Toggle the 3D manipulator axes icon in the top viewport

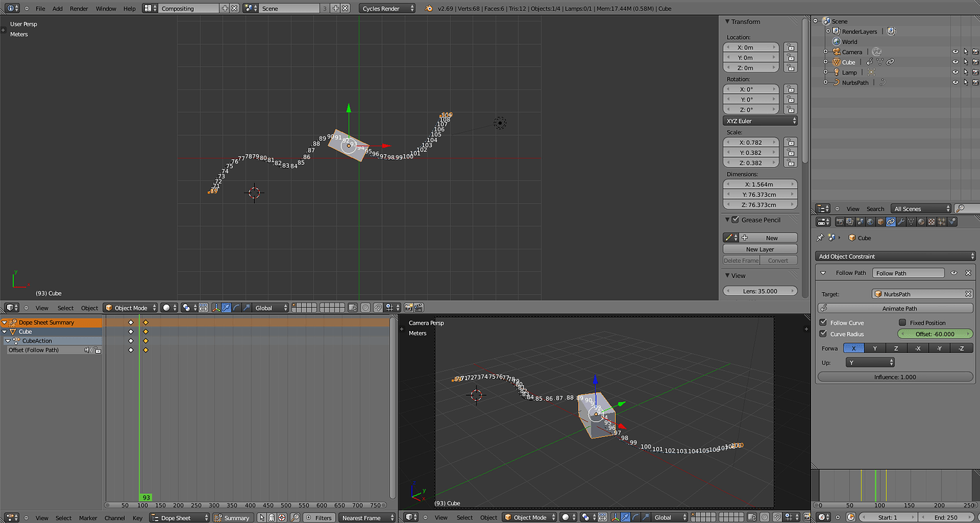tap(216, 308)
